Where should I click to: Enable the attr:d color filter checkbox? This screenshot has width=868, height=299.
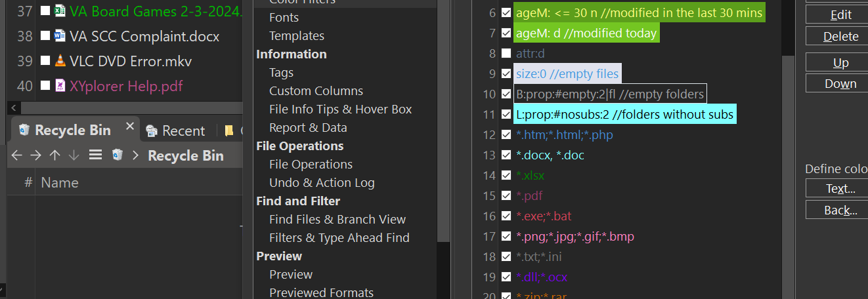[506, 53]
